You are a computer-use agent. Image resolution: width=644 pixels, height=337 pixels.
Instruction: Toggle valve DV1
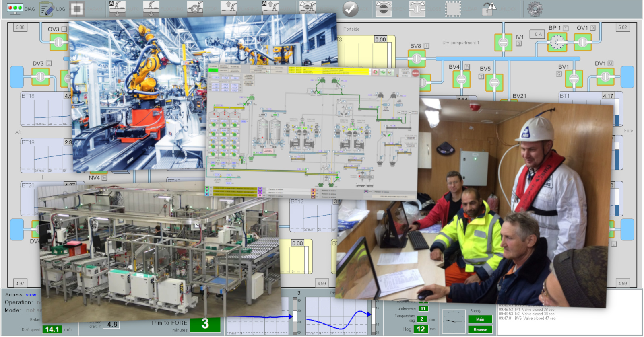605,76
